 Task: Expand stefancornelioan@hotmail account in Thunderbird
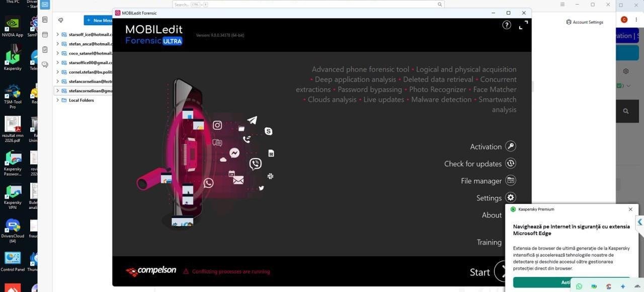pyautogui.click(x=58, y=82)
